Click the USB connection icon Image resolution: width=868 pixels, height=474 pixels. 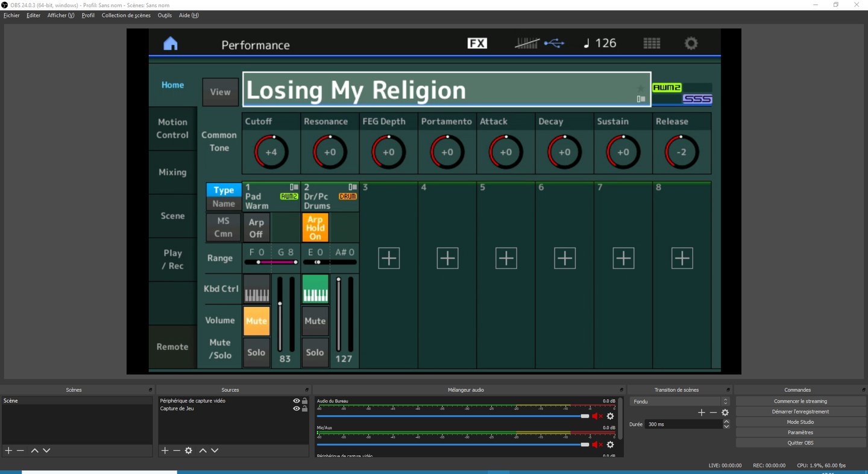click(x=554, y=43)
